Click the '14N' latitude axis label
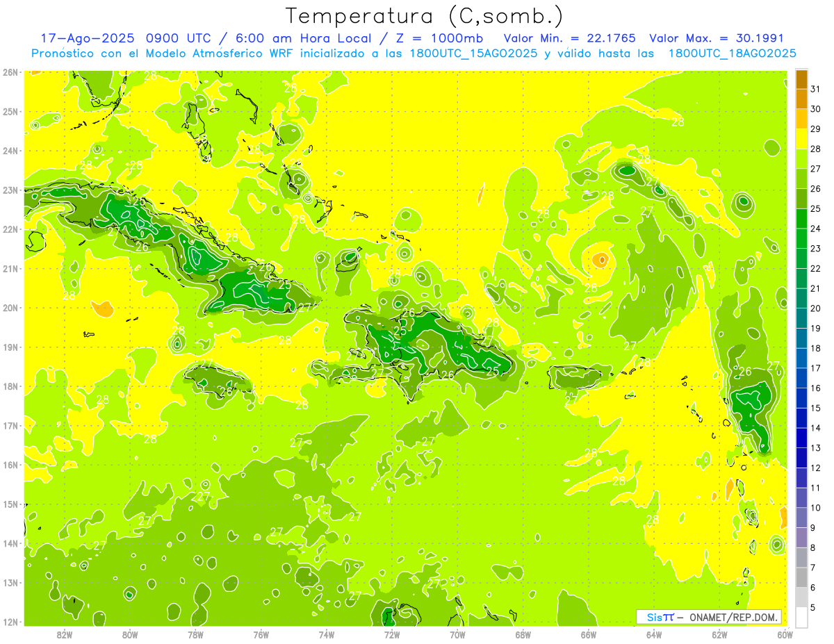This screenshot has height=644, width=834. [x=10, y=543]
